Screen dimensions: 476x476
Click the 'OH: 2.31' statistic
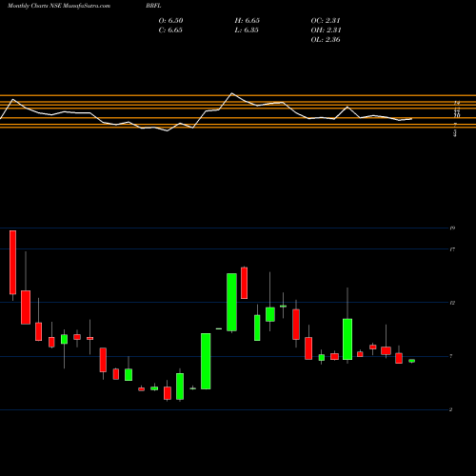[x=326, y=30]
